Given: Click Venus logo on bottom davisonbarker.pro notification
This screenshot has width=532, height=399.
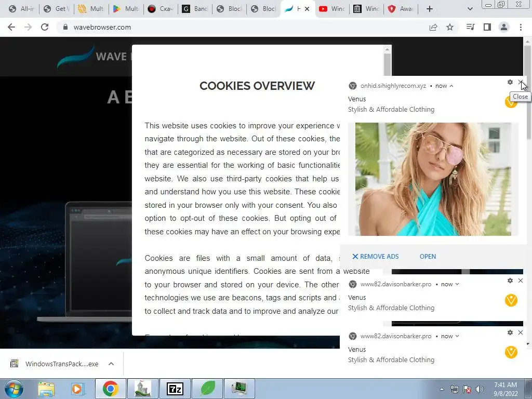Looking at the screenshot, I should tap(511, 352).
